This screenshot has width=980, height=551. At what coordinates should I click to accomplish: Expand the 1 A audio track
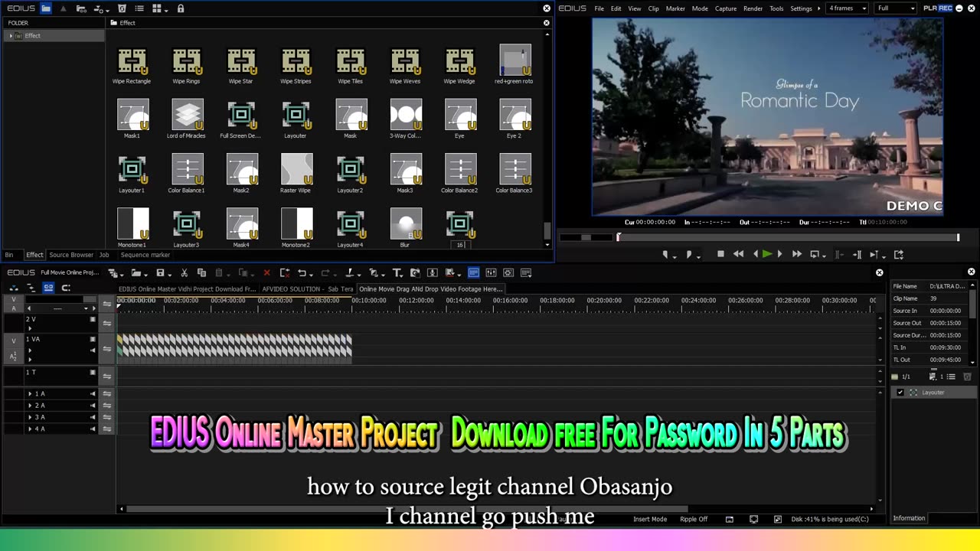(30, 393)
